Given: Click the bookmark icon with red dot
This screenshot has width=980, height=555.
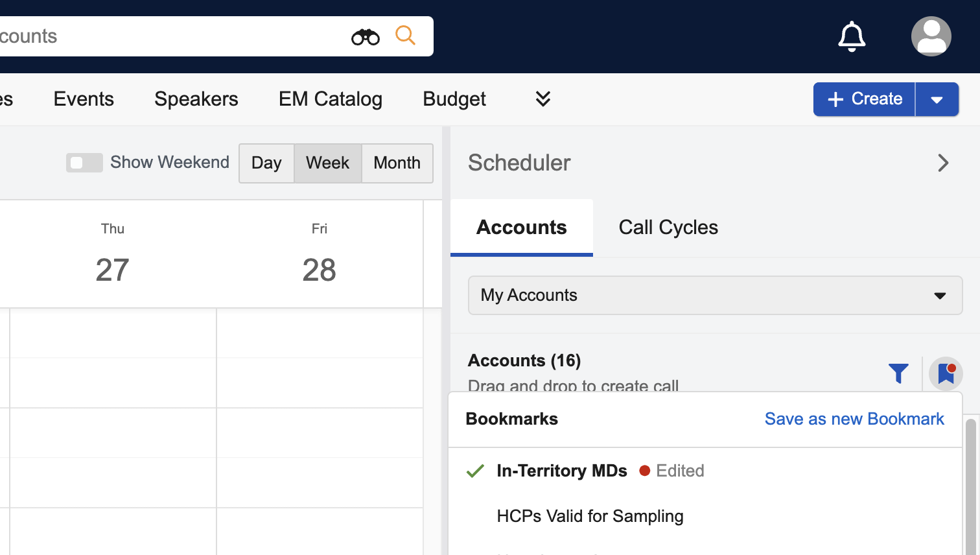Looking at the screenshot, I should 946,373.
